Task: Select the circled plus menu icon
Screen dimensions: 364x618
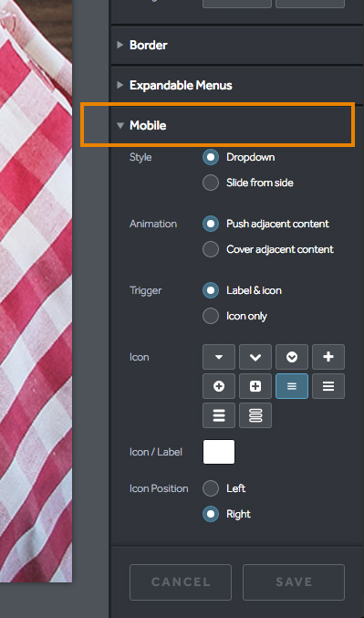Action: tap(219, 386)
